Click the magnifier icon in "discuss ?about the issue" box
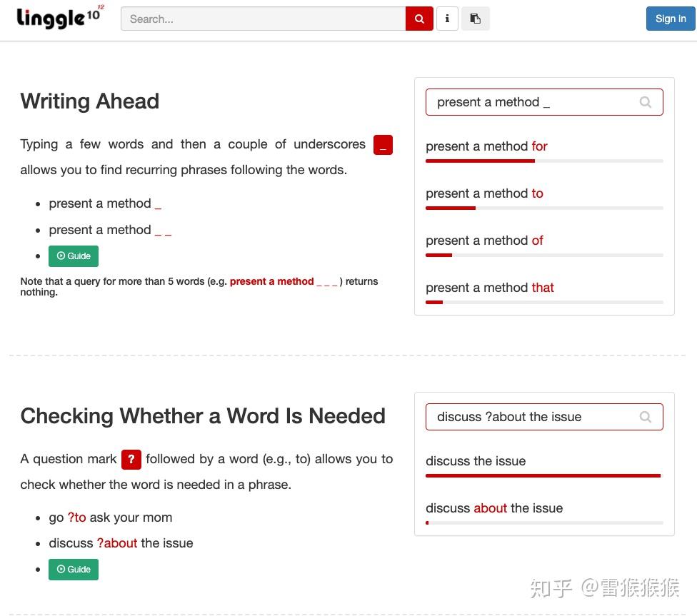 pyautogui.click(x=645, y=417)
